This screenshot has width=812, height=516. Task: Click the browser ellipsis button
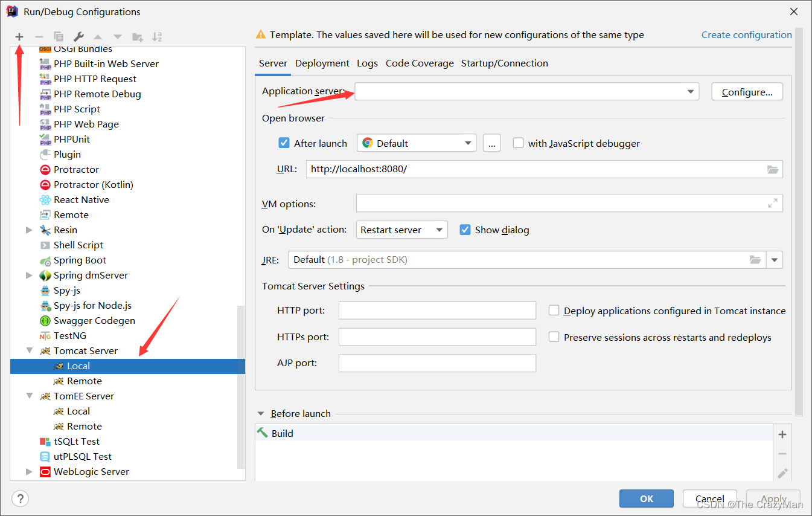point(492,143)
